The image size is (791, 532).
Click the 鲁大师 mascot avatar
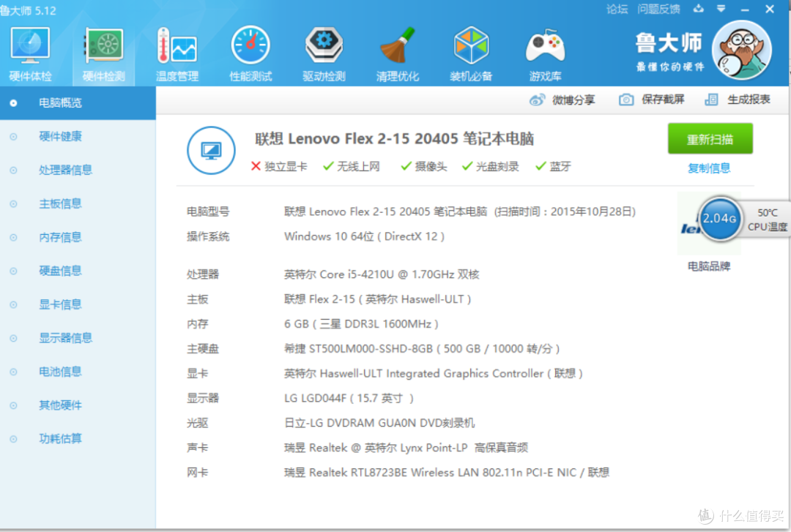pyautogui.click(x=742, y=50)
